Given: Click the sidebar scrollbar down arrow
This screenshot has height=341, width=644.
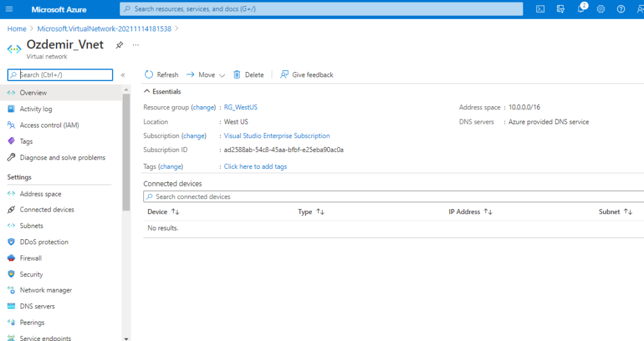Looking at the screenshot, I should [x=126, y=338].
